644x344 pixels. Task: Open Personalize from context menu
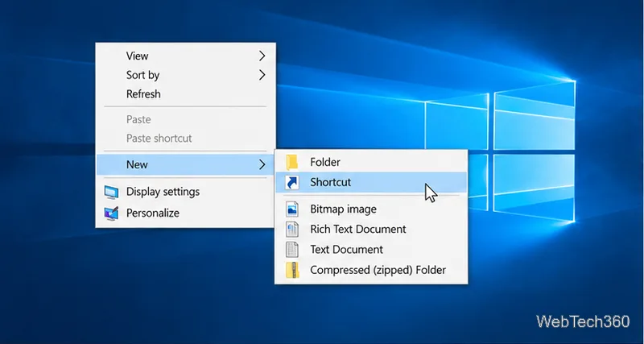(185, 213)
